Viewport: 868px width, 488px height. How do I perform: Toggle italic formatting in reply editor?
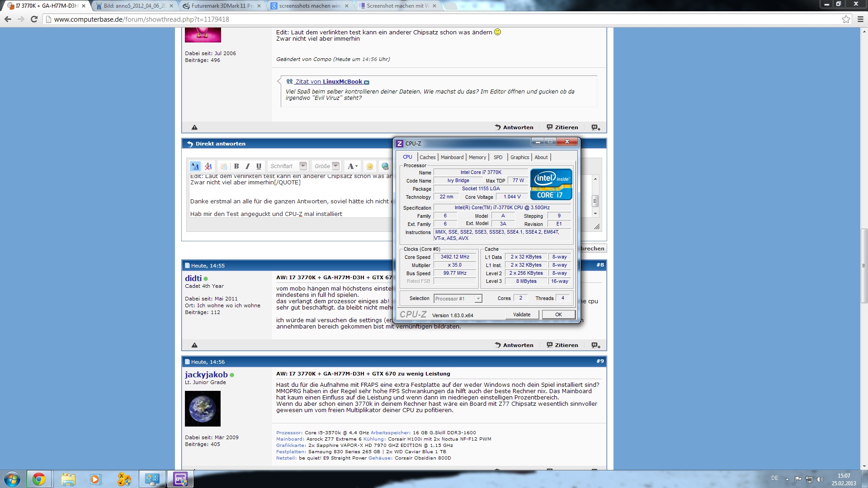(247, 166)
